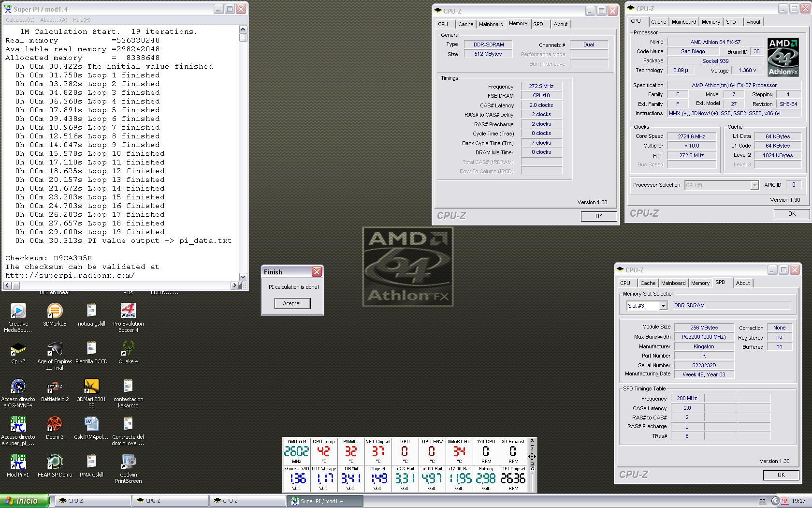Close the Finish dialog with its X
The height and width of the screenshot is (508, 812).
pos(317,272)
